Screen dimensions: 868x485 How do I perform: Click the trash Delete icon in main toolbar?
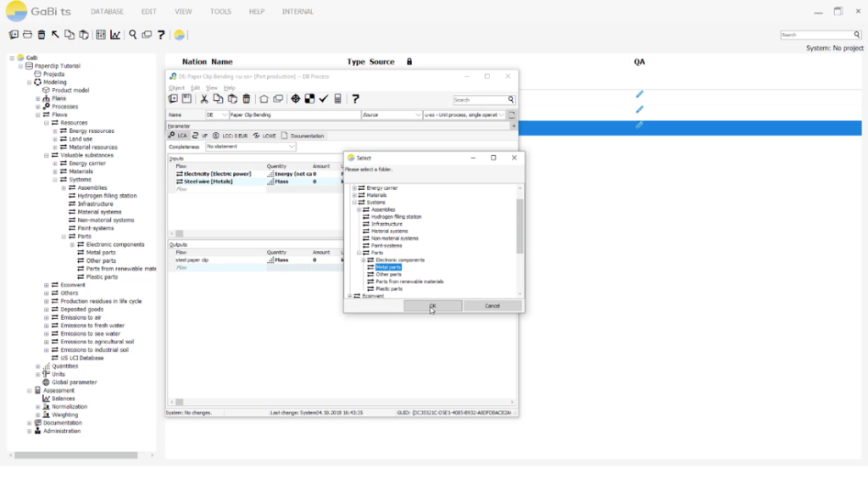coord(42,35)
